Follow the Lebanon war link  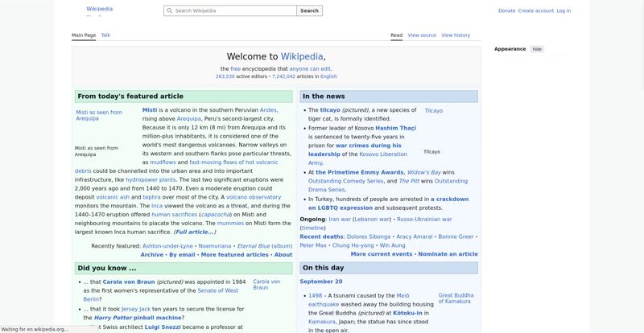[x=372, y=220]
